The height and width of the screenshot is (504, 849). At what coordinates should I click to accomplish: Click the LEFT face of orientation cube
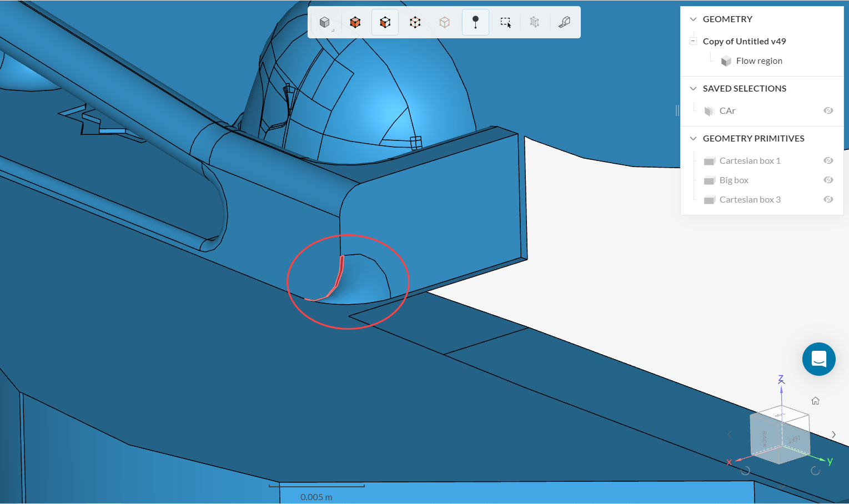(x=795, y=440)
